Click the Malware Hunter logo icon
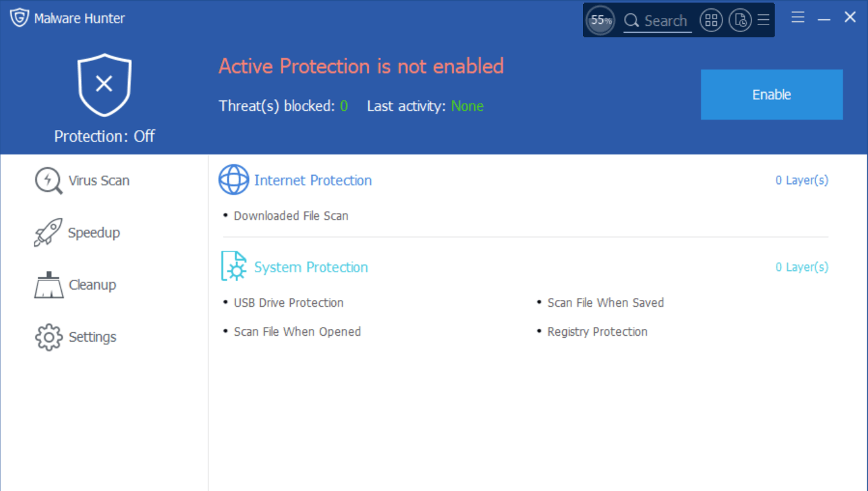Image resolution: width=868 pixels, height=491 pixels. (19, 18)
